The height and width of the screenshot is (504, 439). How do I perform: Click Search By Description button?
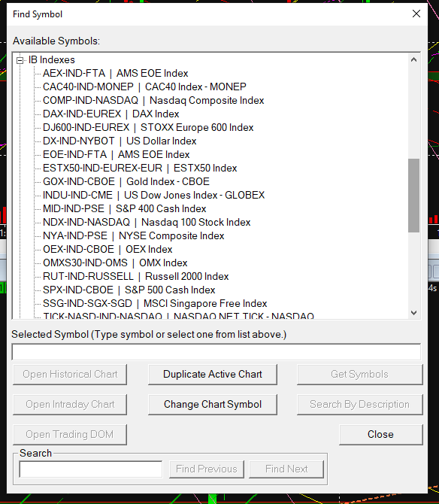(359, 405)
